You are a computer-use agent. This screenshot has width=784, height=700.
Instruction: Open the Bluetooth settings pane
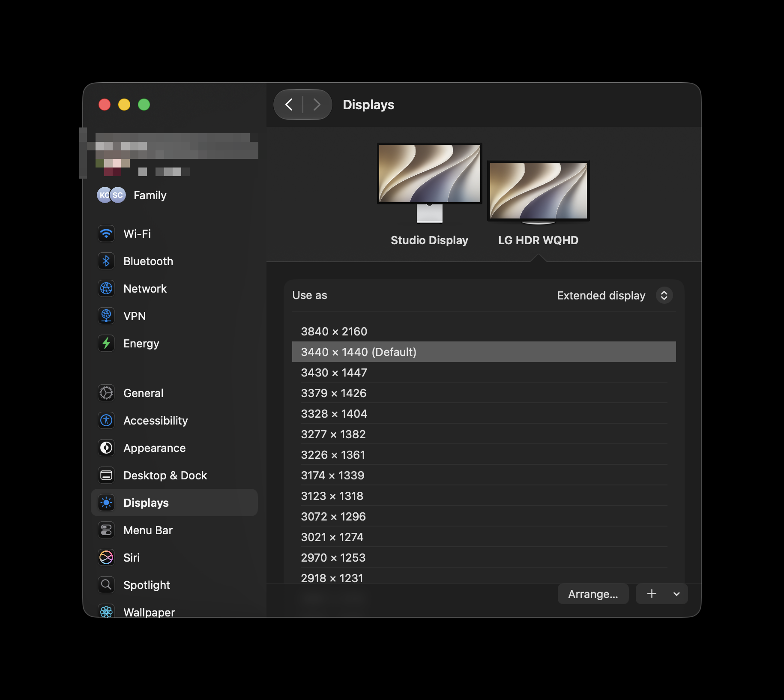pos(174,261)
